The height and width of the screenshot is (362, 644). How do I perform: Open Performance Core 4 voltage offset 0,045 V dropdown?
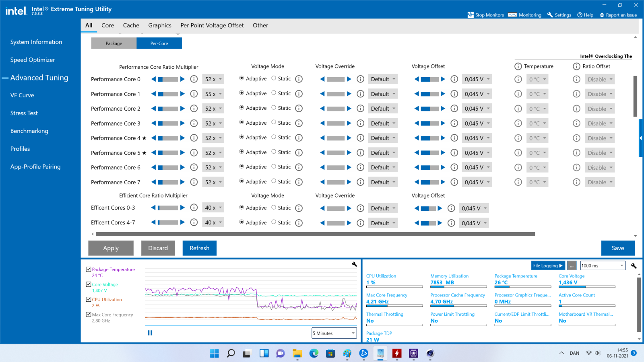point(477,138)
